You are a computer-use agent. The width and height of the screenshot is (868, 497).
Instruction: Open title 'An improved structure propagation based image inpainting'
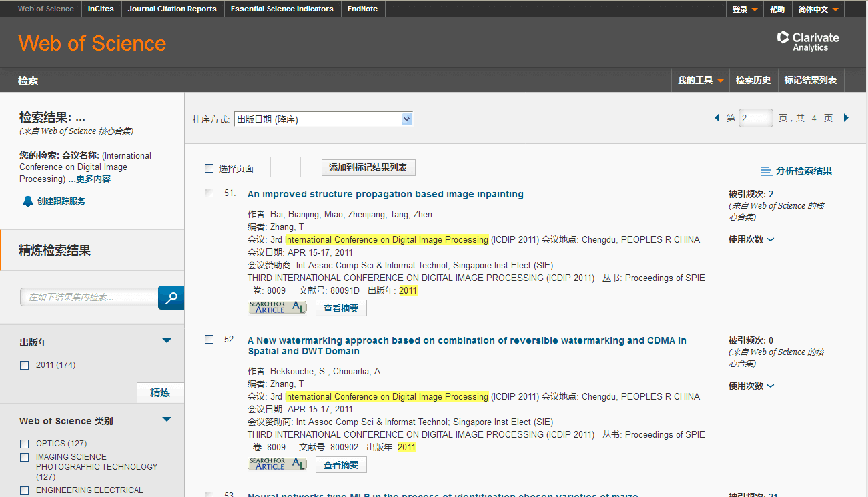pyautogui.click(x=386, y=194)
